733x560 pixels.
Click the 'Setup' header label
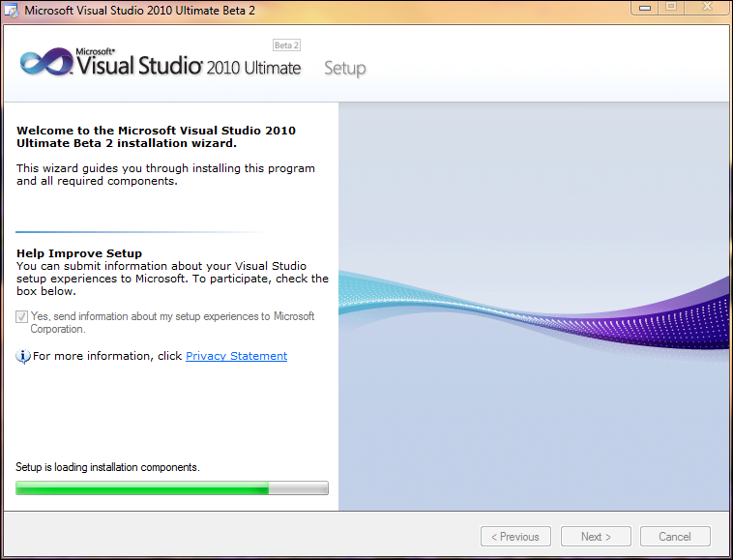click(345, 69)
